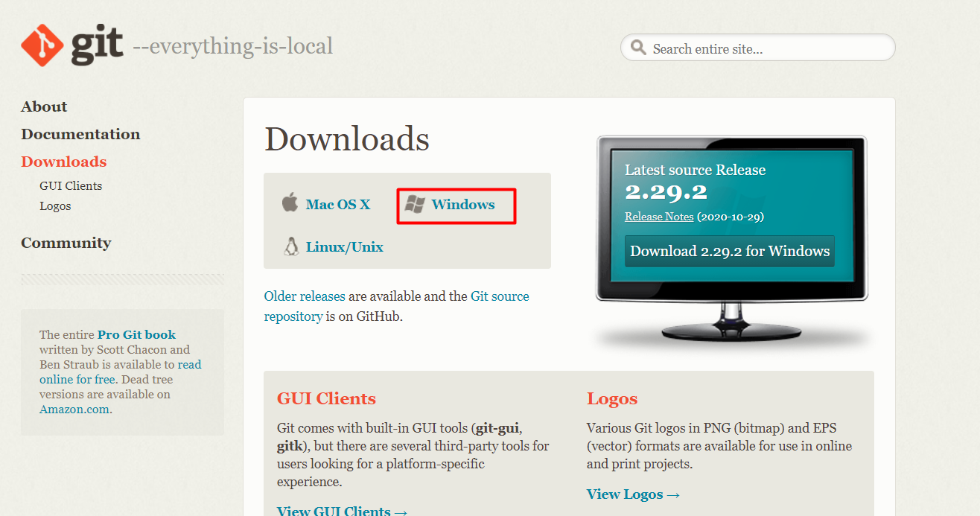Image resolution: width=980 pixels, height=516 pixels.
Task: Choose the Windows download link
Action: pyautogui.click(x=463, y=204)
